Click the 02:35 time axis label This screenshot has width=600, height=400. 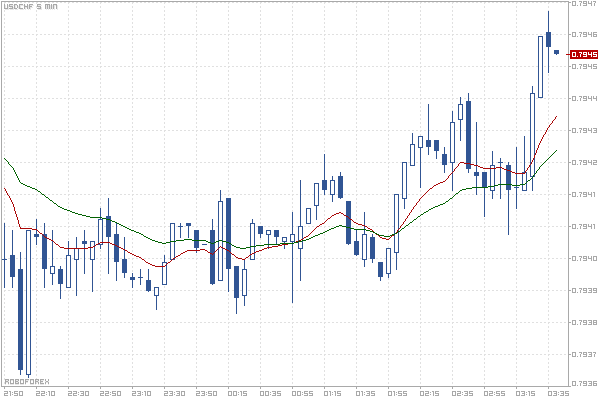461,393
